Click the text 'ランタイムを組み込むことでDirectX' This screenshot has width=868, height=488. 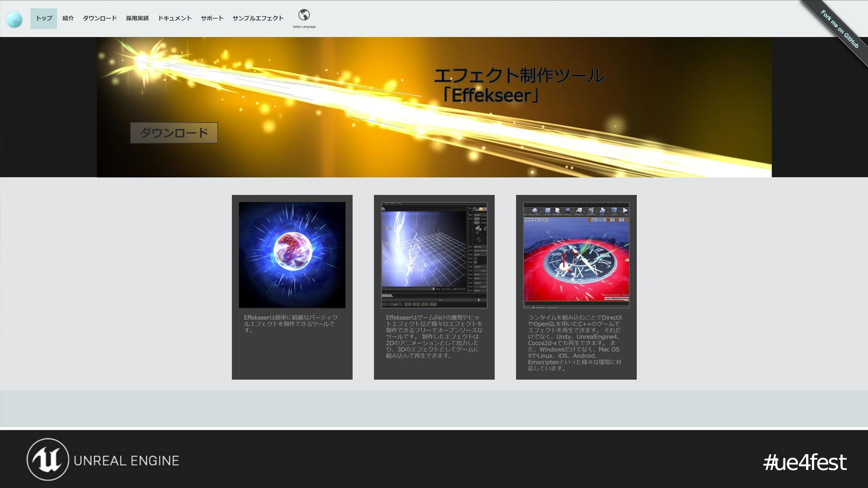pos(575,318)
